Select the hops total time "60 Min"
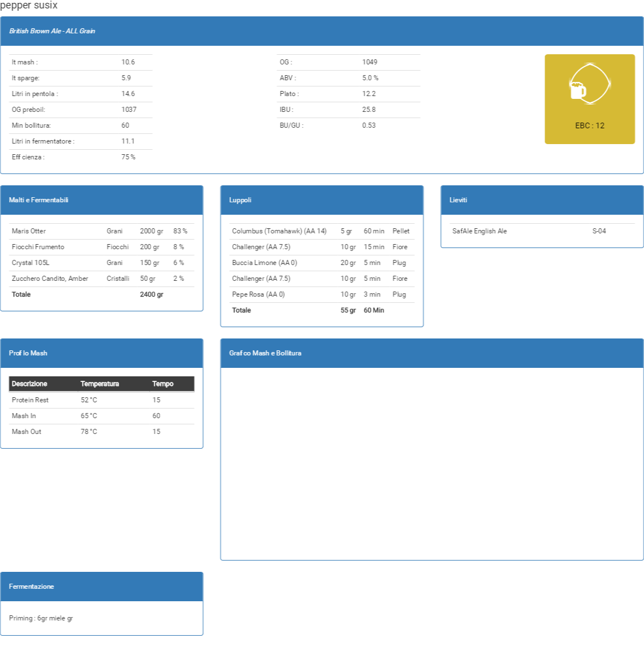This screenshot has width=644, height=647. point(374,310)
